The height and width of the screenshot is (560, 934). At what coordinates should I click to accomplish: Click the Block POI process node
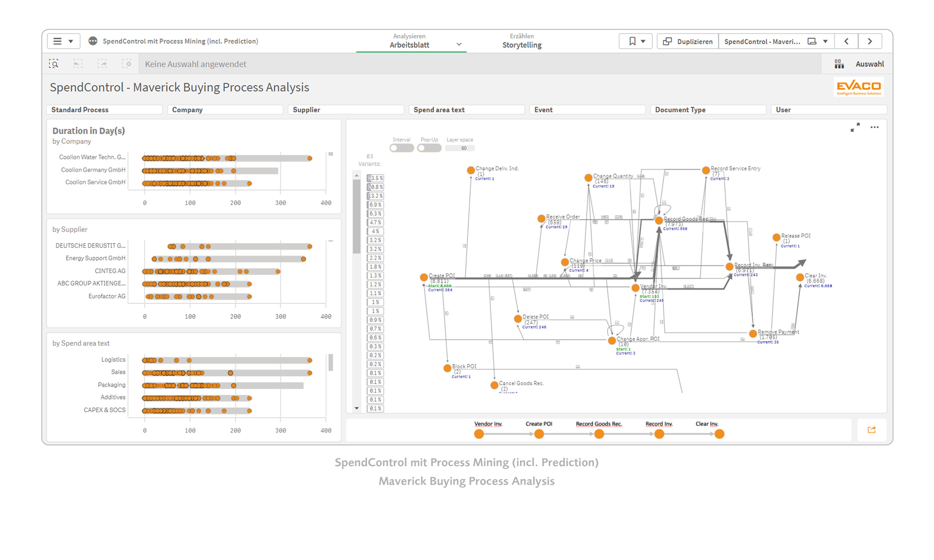[x=447, y=368]
